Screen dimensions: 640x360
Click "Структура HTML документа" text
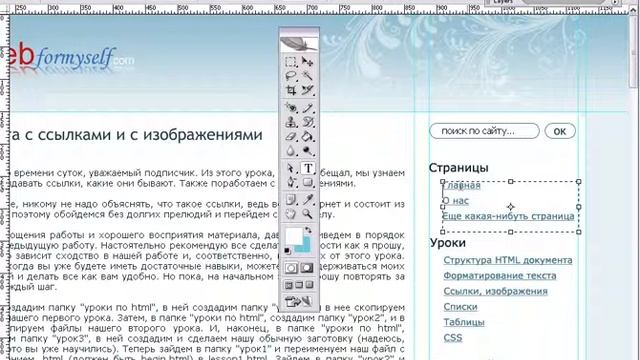click(508, 260)
